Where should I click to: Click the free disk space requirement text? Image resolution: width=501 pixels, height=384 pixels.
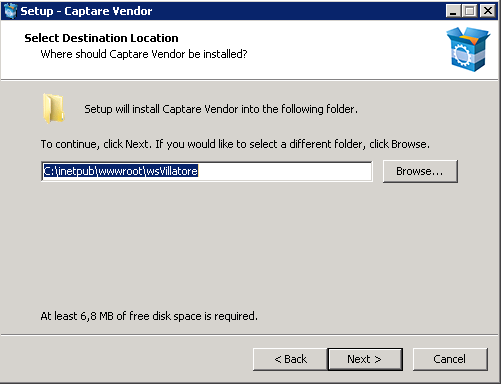[149, 316]
